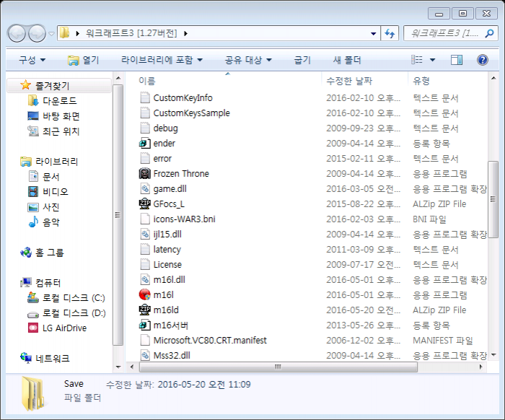The width and height of the screenshot is (505, 420).
Task: Select Mss32.dll file icon
Action: (x=145, y=355)
